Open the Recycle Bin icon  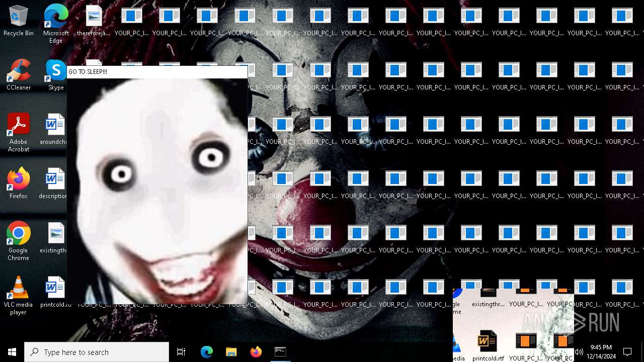(19, 21)
